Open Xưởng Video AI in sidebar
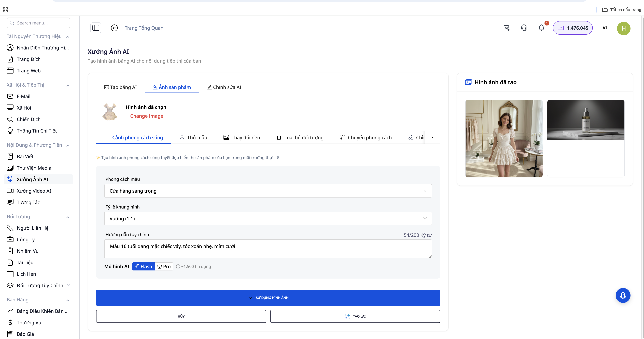This screenshot has width=644, height=339. [x=34, y=191]
